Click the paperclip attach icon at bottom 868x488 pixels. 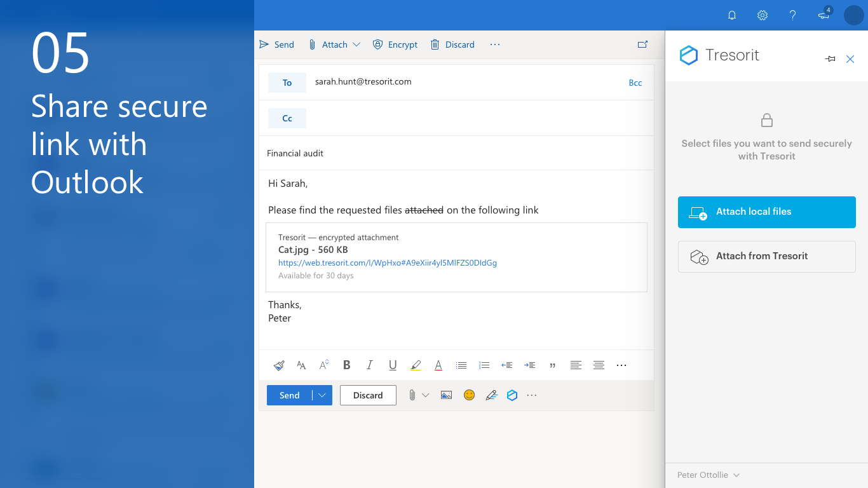[x=412, y=395]
